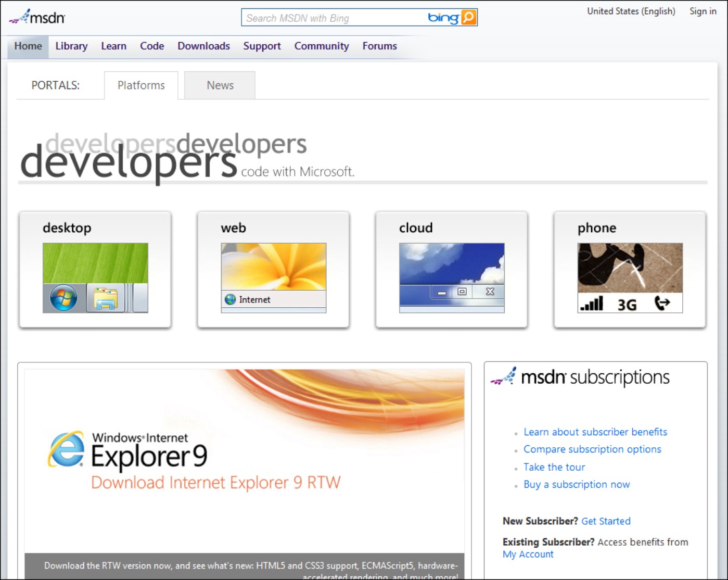Viewport: 728px width, 580px height.
Task: Open Learn about subscriber benefits link
Action: point(595,432)
